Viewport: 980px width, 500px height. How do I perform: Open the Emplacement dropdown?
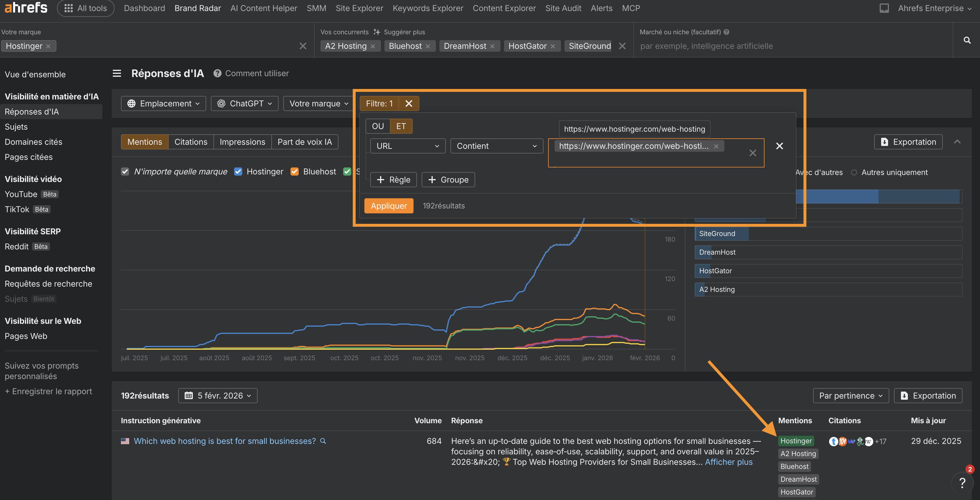tap(163, 103)
